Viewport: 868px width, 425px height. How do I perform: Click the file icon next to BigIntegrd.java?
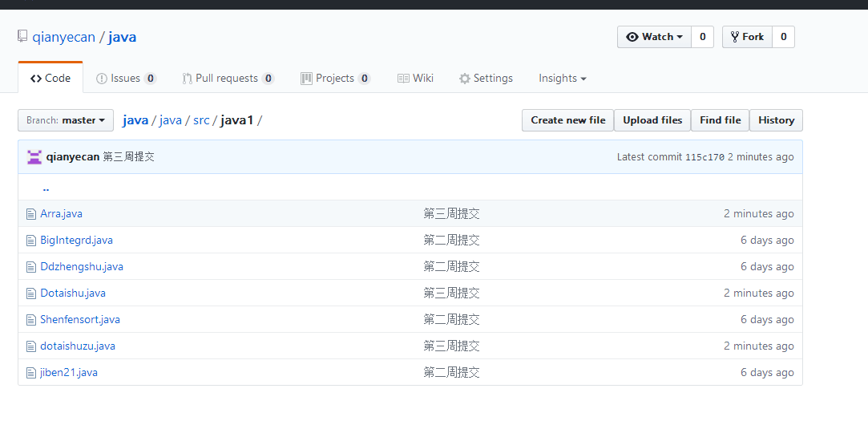coord(31,241)
